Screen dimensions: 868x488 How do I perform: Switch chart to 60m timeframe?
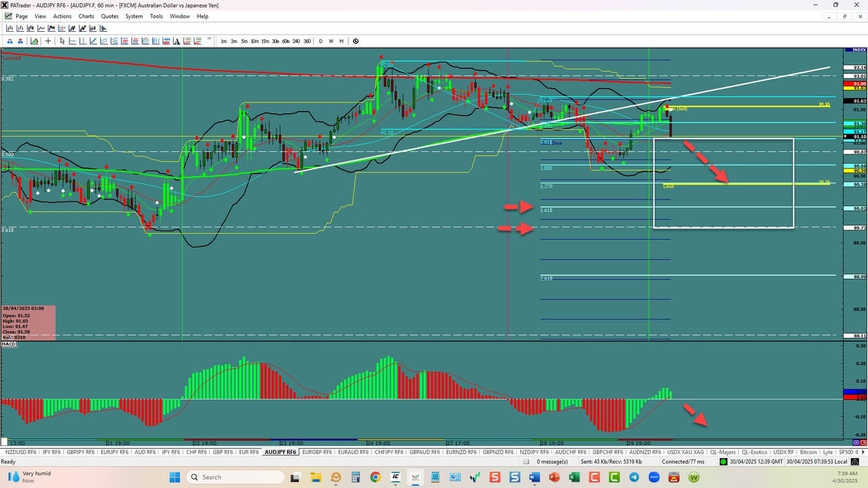(x=286, y=41)
